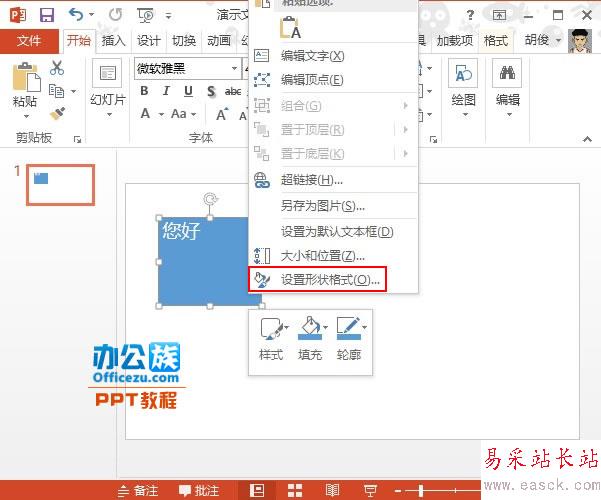Toggle text Shadow S button
This screenshot has height=500, width=601.
(x=211, y=91)
